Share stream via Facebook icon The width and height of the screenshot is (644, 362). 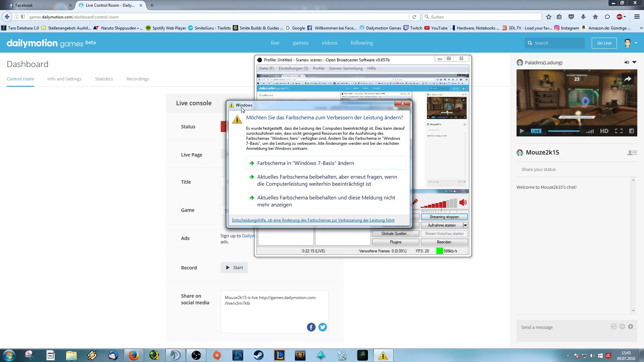pyautogui.click(x=311, y=327)
